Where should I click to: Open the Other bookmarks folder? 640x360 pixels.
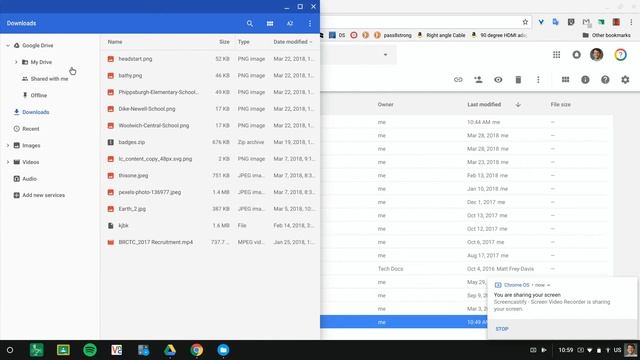pyautogui.click(x=606, y=36)
